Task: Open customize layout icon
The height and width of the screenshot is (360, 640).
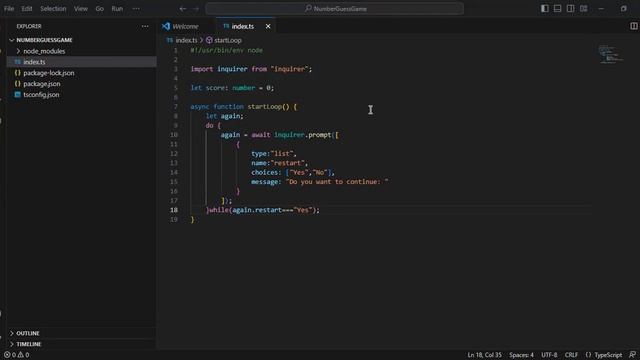Action: point(584,9)
